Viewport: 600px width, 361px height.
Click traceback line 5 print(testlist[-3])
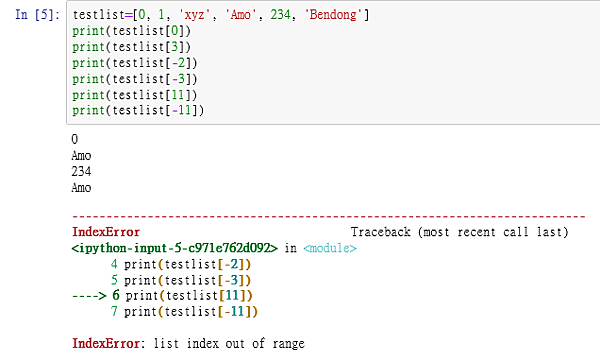181,280
